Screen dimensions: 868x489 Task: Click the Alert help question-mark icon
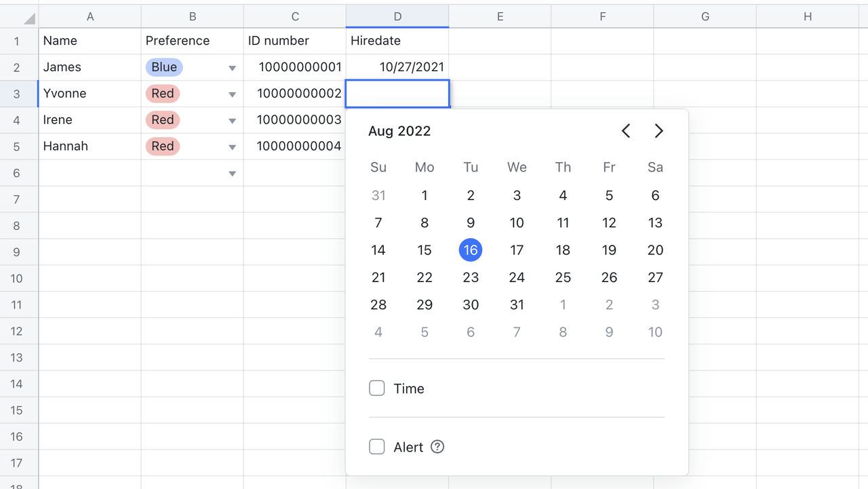[437, 447]
